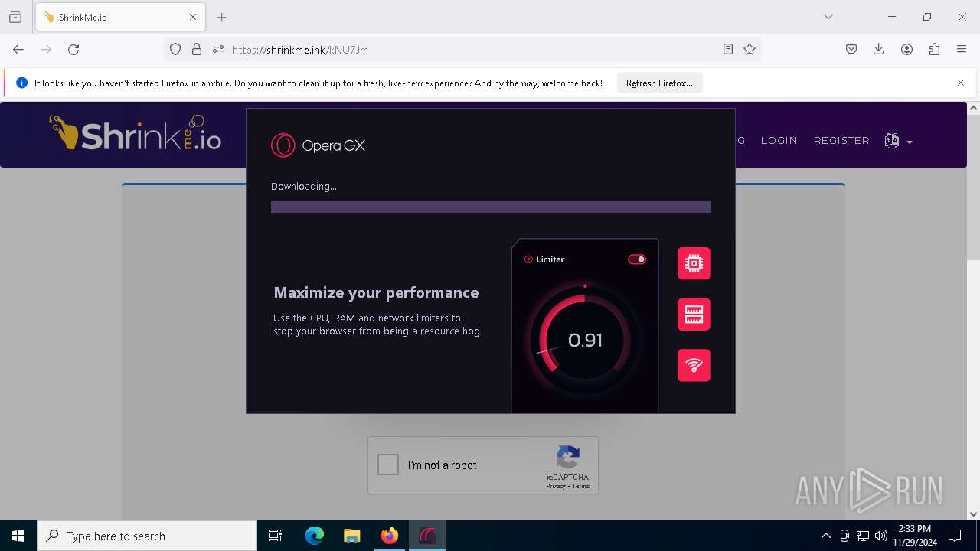Click the RAM limiter icon

(x=694, y=315)
